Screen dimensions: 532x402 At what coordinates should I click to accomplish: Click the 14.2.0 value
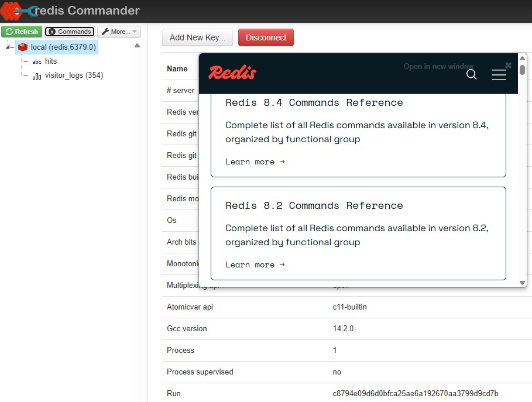343,329
